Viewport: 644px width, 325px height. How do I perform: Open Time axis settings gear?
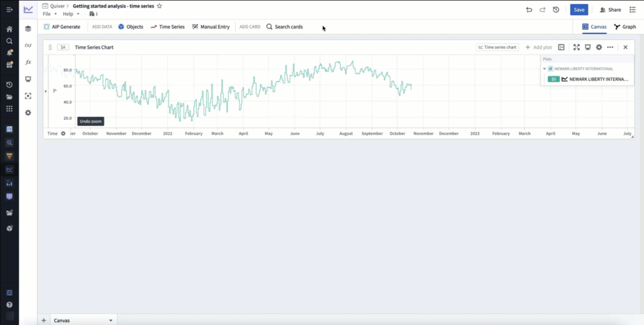(64, 134)
